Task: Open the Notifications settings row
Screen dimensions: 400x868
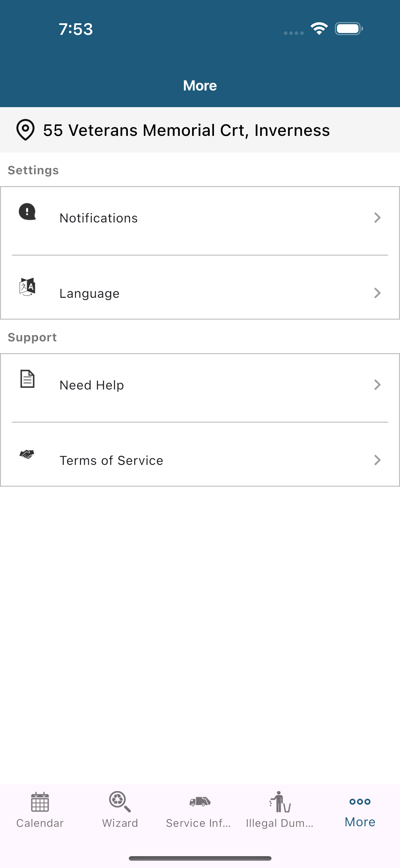Action: (x=200, y=221)
